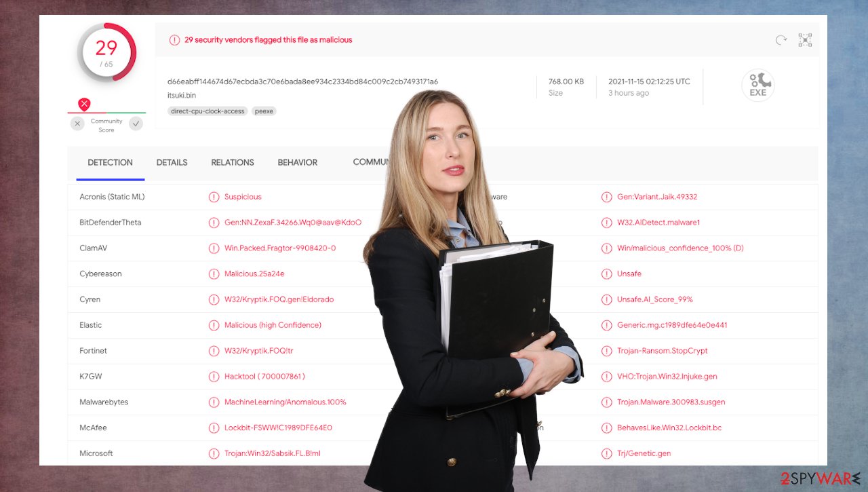
Task: Click the VHO:Trojan.Win32.Injuke.gen result
Action: coord(667,377)
